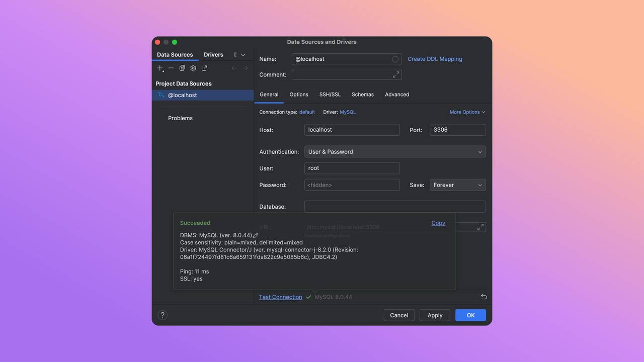Click the pencil icon next to DBMS version
The height and width of the screenshot is (362, 644).
coord(256,235)
